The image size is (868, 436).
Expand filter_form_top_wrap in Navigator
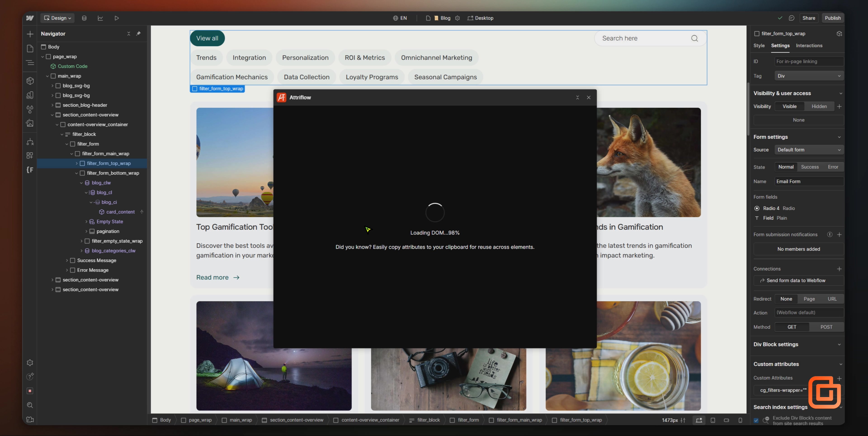(x=76, y=163)
